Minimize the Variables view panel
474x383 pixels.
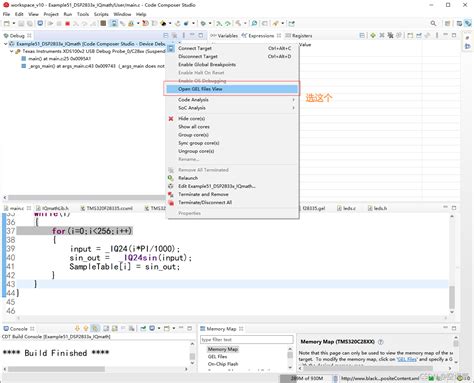coord(445,35)
